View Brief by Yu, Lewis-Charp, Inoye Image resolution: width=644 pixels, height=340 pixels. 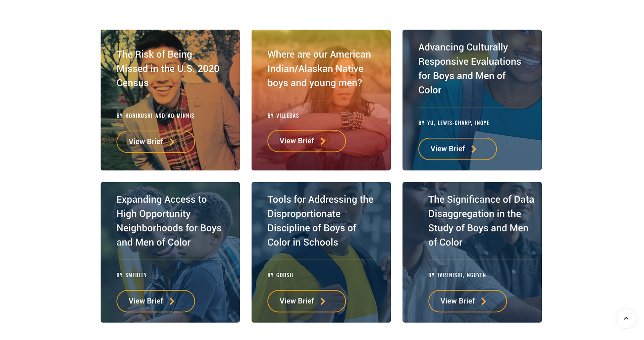pos(458,149)
